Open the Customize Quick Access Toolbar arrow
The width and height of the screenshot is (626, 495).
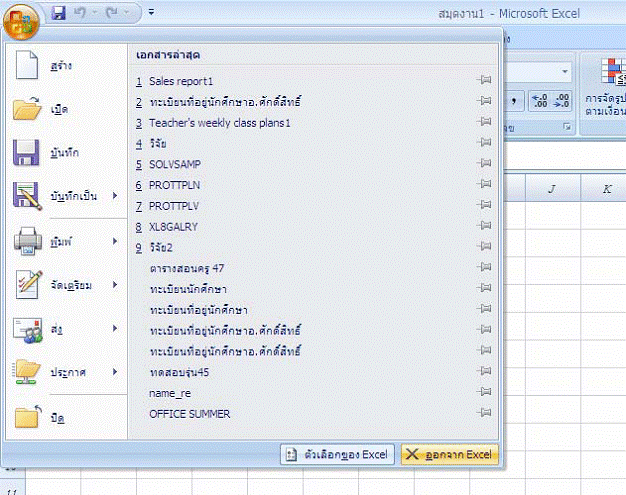coord(151,12)
